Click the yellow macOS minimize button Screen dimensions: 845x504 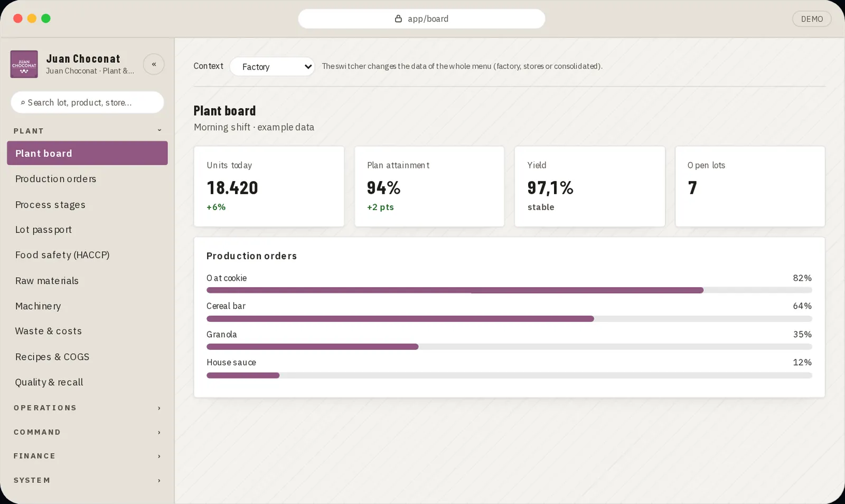[x=32, y=18]
